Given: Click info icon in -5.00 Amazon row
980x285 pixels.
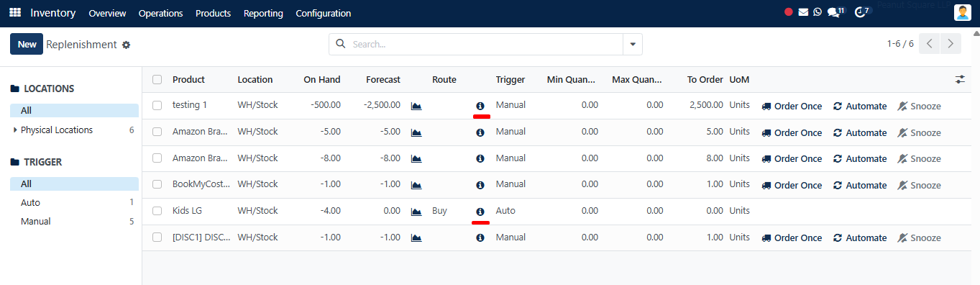Looking at the screenshot, I should point(480,132).
